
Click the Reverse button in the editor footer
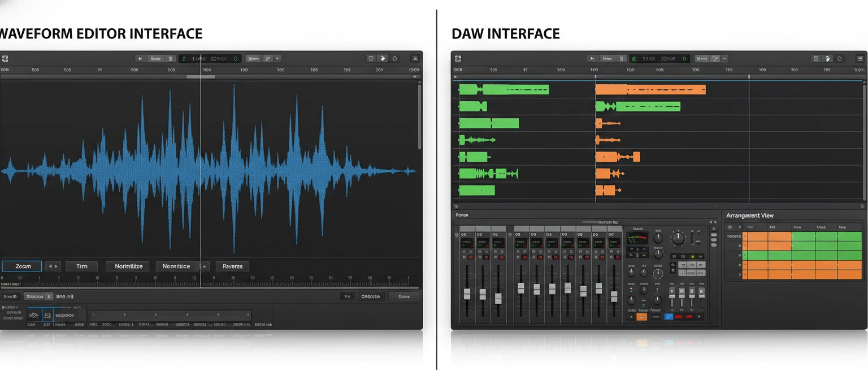(232, 266)
